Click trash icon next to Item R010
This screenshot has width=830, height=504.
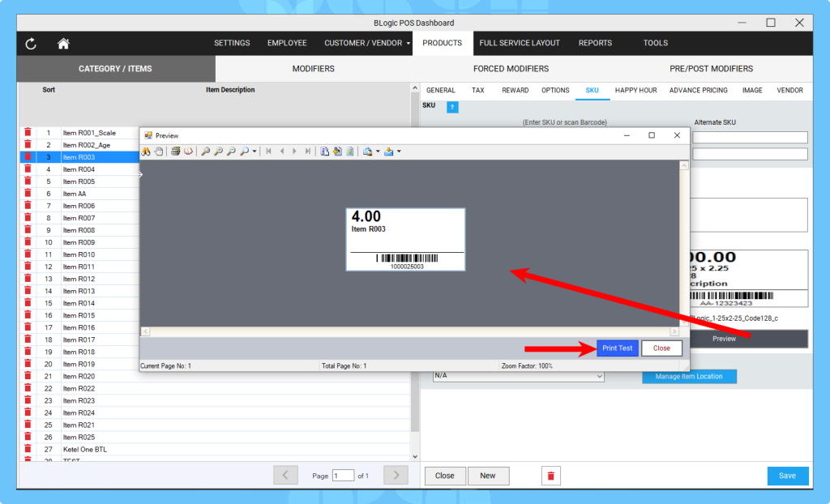(x=28, y=254)
